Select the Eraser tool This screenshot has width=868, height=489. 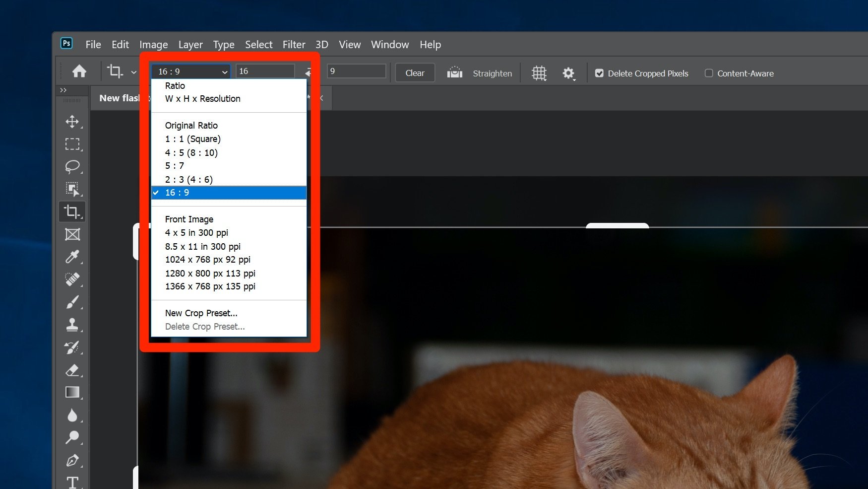point(72,370)
